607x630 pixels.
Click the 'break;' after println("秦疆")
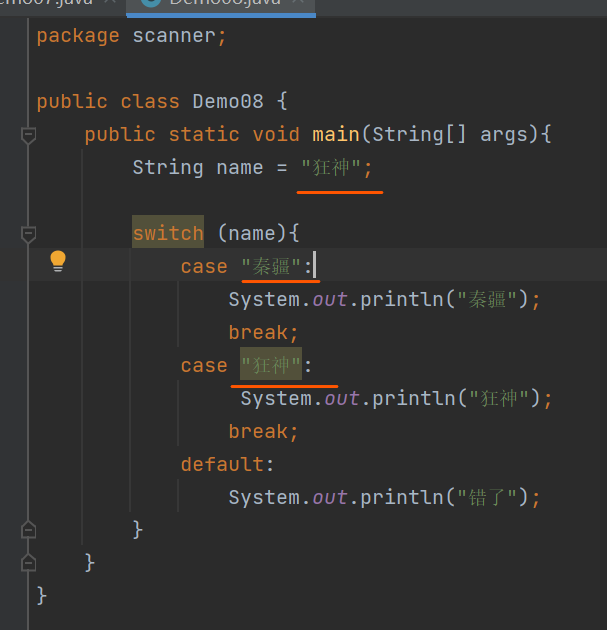pos(263,332)
